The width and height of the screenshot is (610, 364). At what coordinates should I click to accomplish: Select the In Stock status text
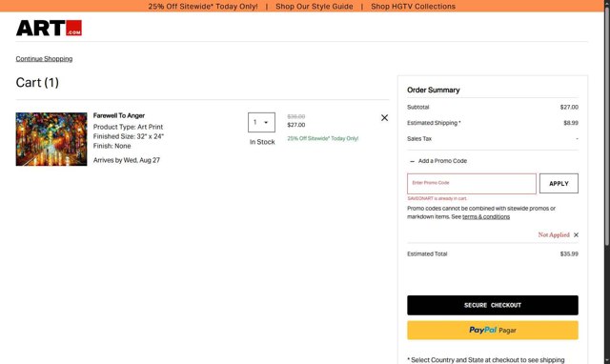coord(262,142)
